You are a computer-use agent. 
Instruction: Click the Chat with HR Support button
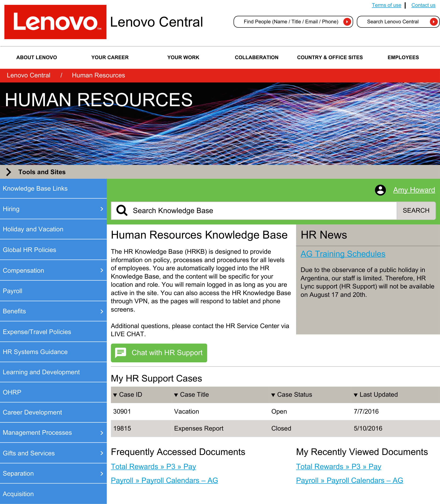(159, 353)
